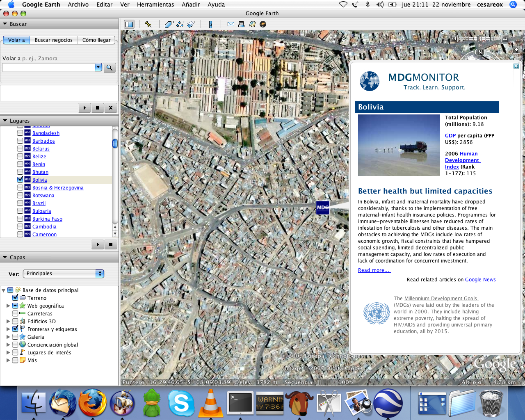Check the Cambodia place checkbox

(x=20, y=226)
